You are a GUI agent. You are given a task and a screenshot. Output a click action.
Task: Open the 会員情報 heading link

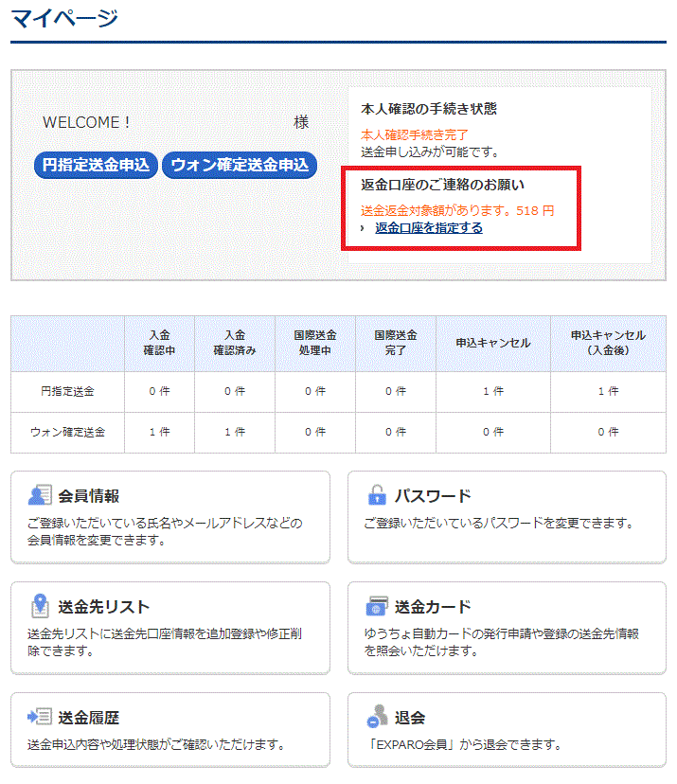(x=89, y=496)
